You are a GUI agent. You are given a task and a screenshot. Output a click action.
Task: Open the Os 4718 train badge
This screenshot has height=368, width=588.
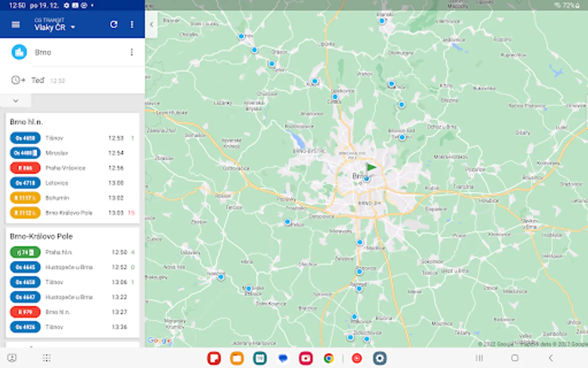click(25, 183)
